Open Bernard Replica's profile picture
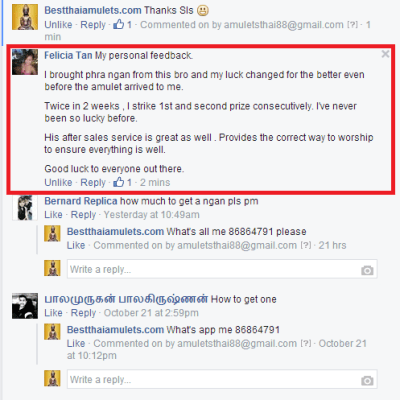This screenshot has height=400, width=400. 25,208
